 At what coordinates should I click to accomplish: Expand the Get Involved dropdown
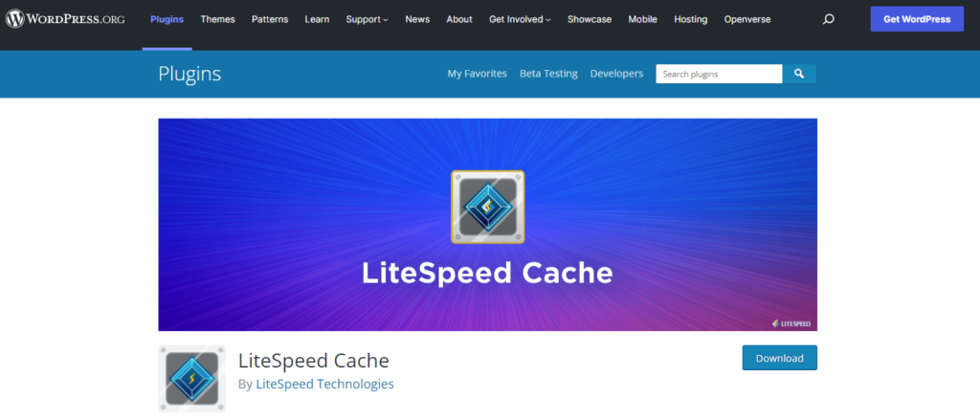coord(520,19)
